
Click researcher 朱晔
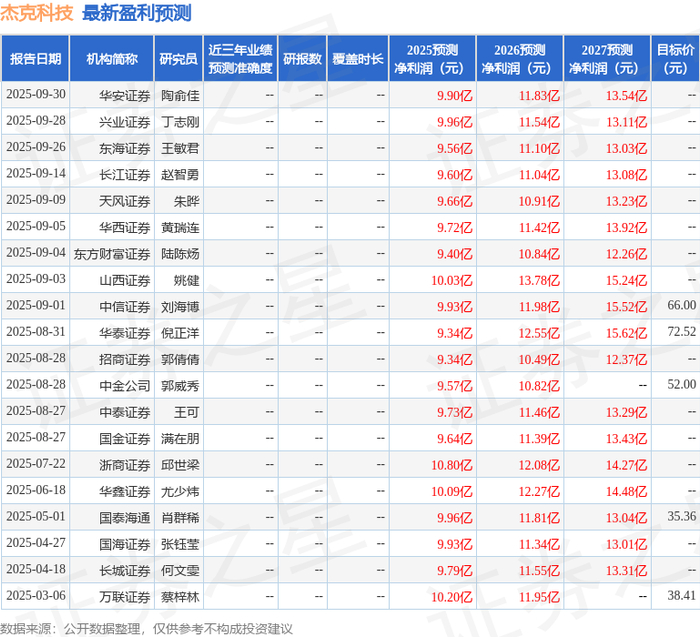187,201
